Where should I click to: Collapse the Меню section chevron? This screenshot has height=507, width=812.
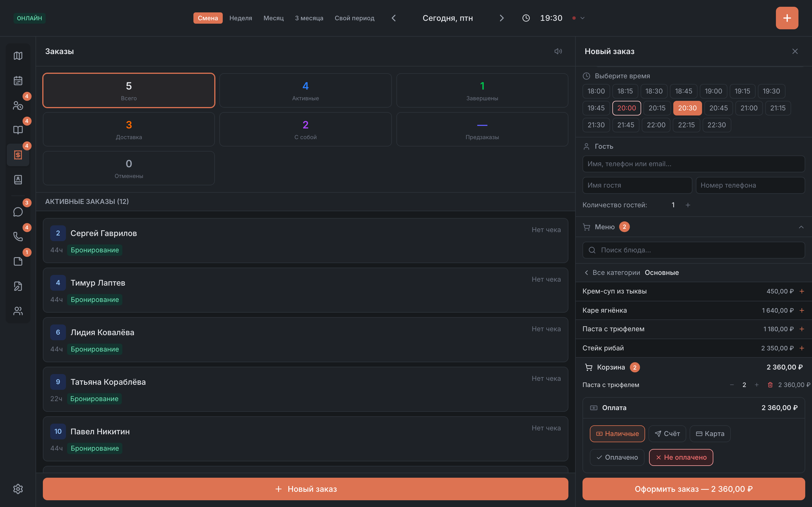point(801,227)
